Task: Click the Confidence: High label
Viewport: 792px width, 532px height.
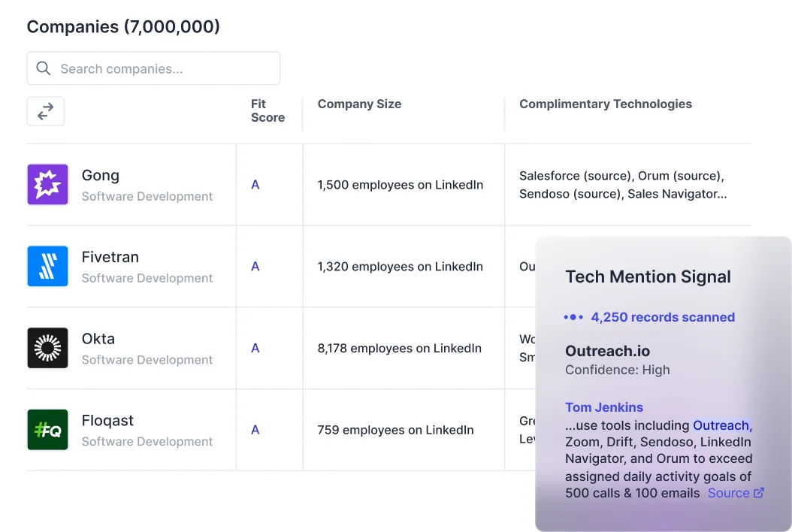Action: pos(617,370)
